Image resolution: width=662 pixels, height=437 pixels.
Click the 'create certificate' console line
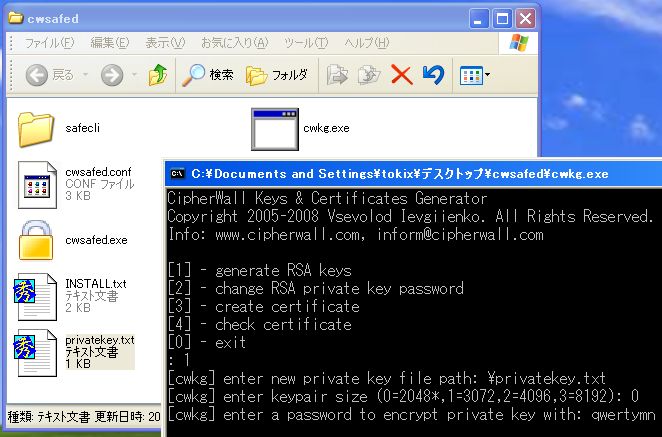[263, 307]
